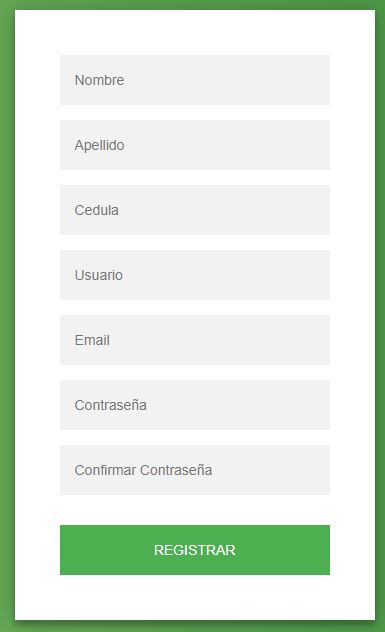This screenshot has width=385, height=632.
Task: Click into the Usuario field
Action: pyautogui.click(x=195, y=275)
